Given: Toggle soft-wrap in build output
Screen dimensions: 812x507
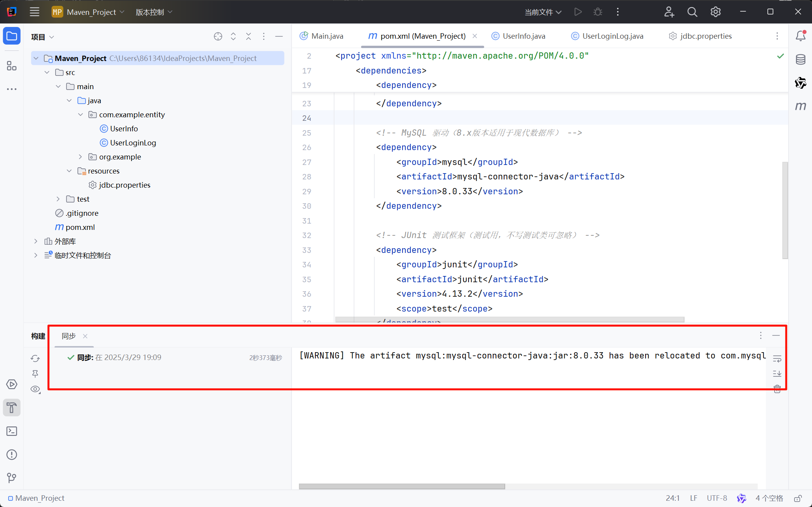Looking at the screenshot, I should click(777, 358).
